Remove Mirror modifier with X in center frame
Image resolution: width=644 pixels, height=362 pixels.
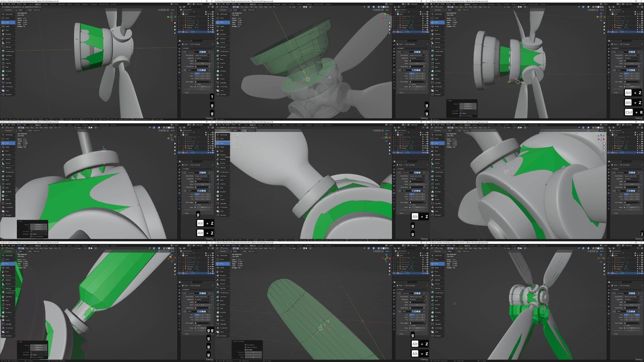(x=424, y=191)
